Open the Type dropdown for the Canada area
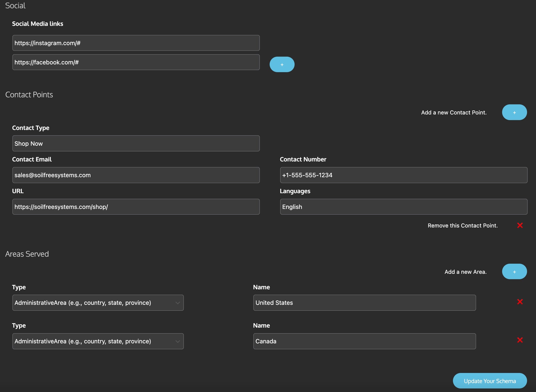The width and height of the screenshot is (536, 392). pyautogui.click(x=98, y=341)
